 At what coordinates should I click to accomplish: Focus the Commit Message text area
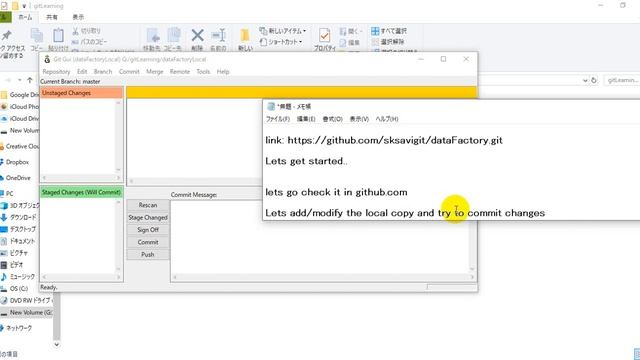pos(320,247)
